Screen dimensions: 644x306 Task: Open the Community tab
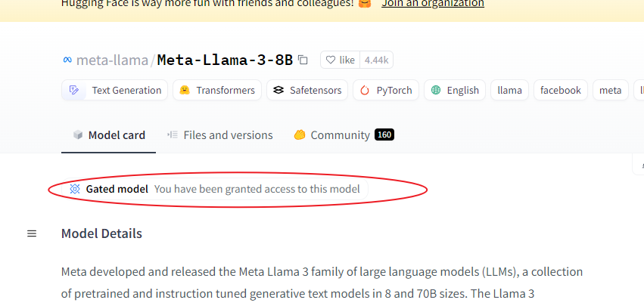click(x=344, y=135)
